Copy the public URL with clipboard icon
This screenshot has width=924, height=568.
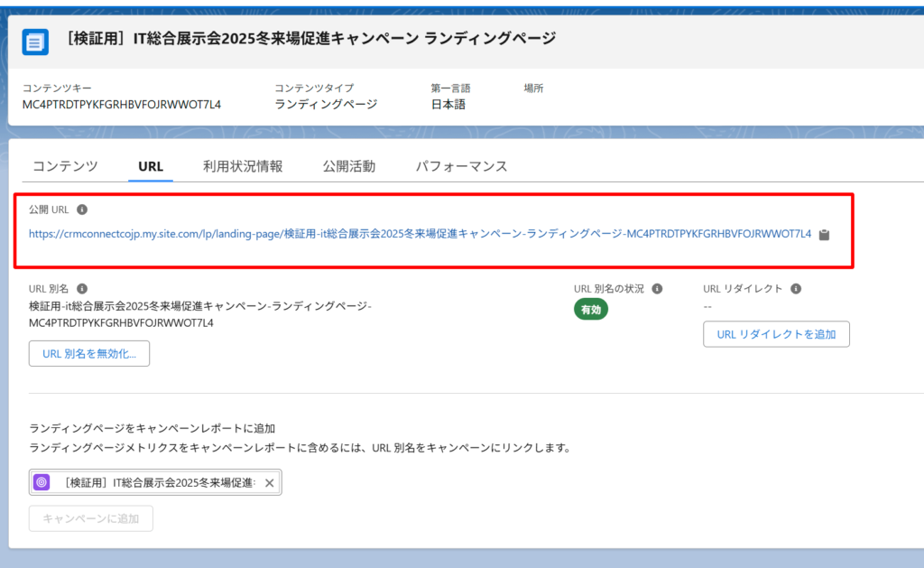click(x=824, y=234)
